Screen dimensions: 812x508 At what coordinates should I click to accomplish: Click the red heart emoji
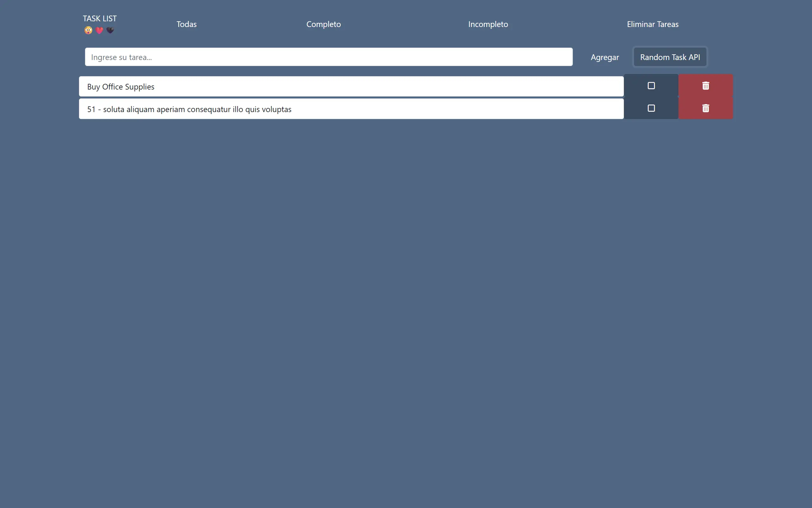99,30
